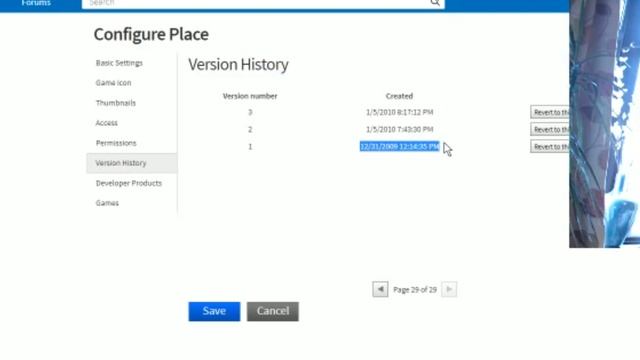Select Version History tab
Viewport: 640px width, 360px height.
pos(131,163)
